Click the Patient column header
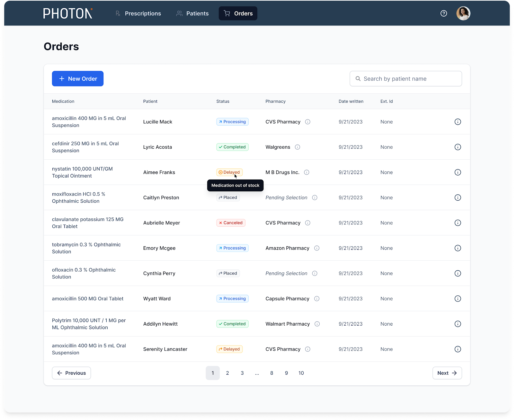Viewport: 514px width, 420px height. coord(150,101)
